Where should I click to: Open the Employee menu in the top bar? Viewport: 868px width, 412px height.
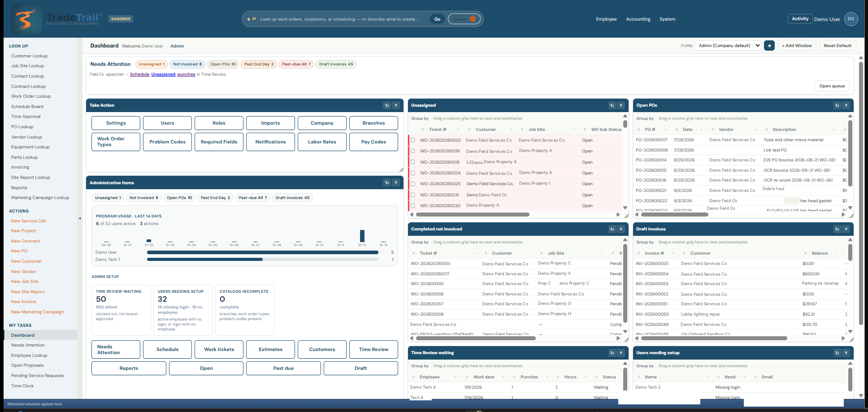(606, 19)
